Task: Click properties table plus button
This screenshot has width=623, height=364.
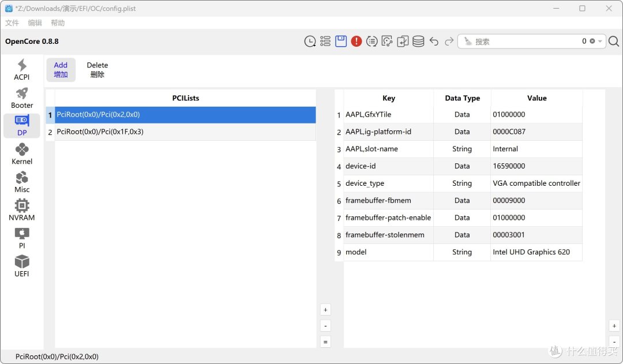Action: click(614, 326)
